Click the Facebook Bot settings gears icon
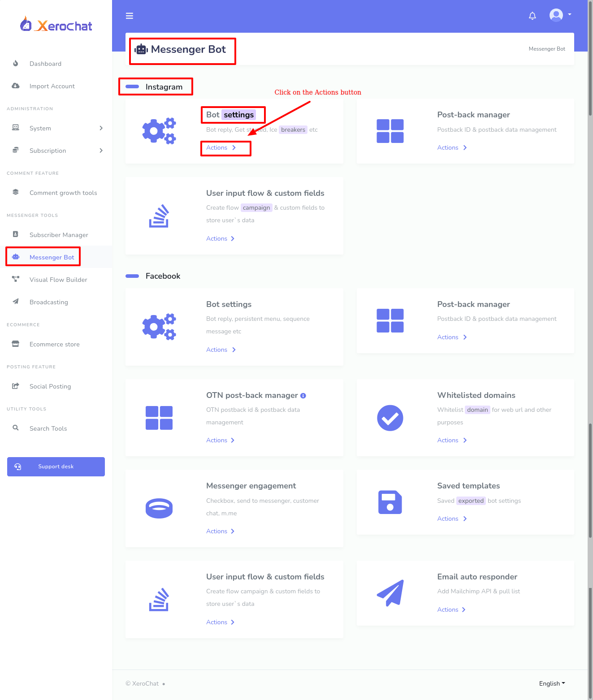The height and width of the screenshot is (700, 593). [159, 327]
